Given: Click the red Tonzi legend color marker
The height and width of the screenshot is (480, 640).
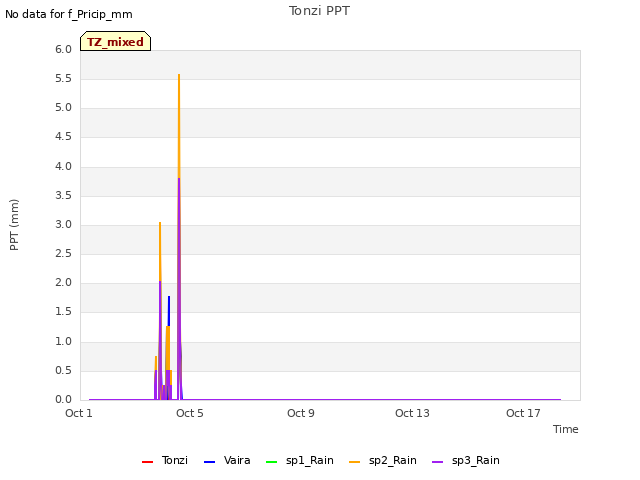Looking at the screenshot, I should [147, 462].
